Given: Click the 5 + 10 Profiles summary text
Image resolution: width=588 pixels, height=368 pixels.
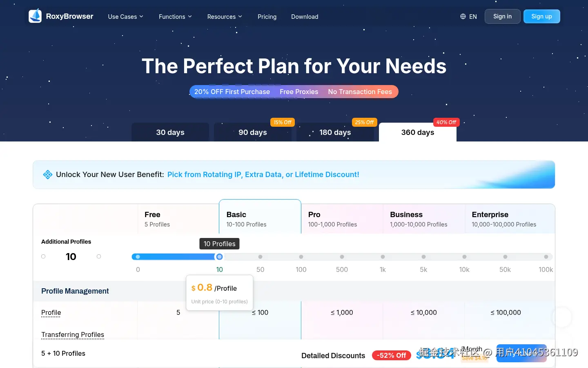Looking at the screenshot, I should coord(63,353).
